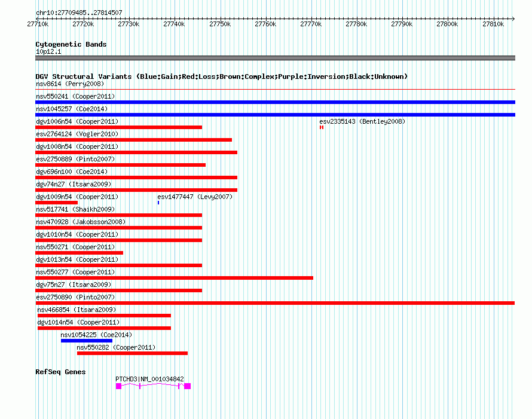This screenshot has width=532, height=419.
Task: Click the dgv1010n54 (Cooper2011) red bar
Action: (x=119, y=240)
